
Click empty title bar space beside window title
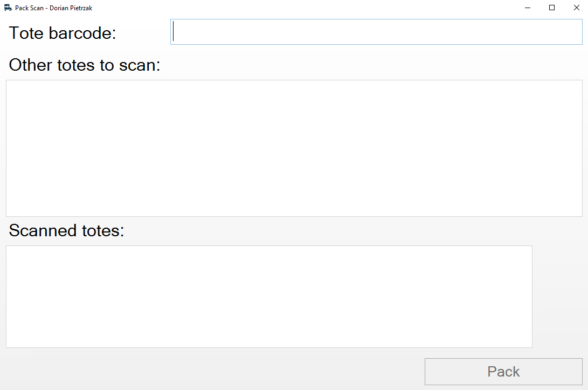tap(300, 8)
